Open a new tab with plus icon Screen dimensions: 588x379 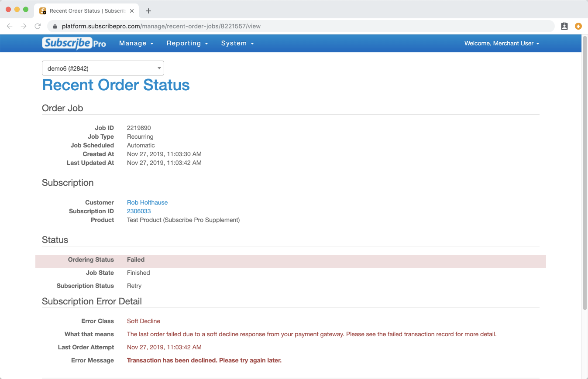148,11
